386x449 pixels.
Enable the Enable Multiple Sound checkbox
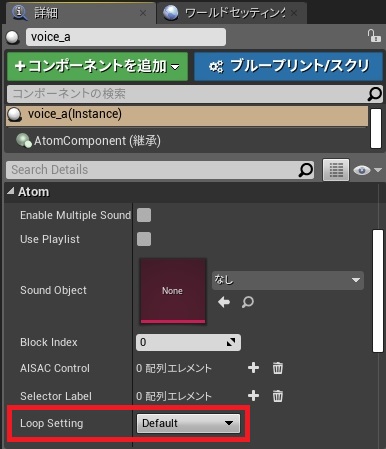click(x=144, y=215)
